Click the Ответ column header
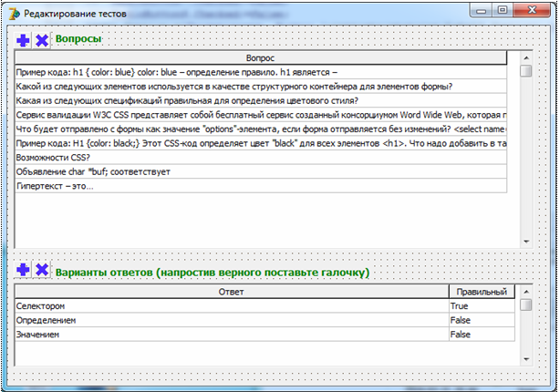 pos(232,292)
